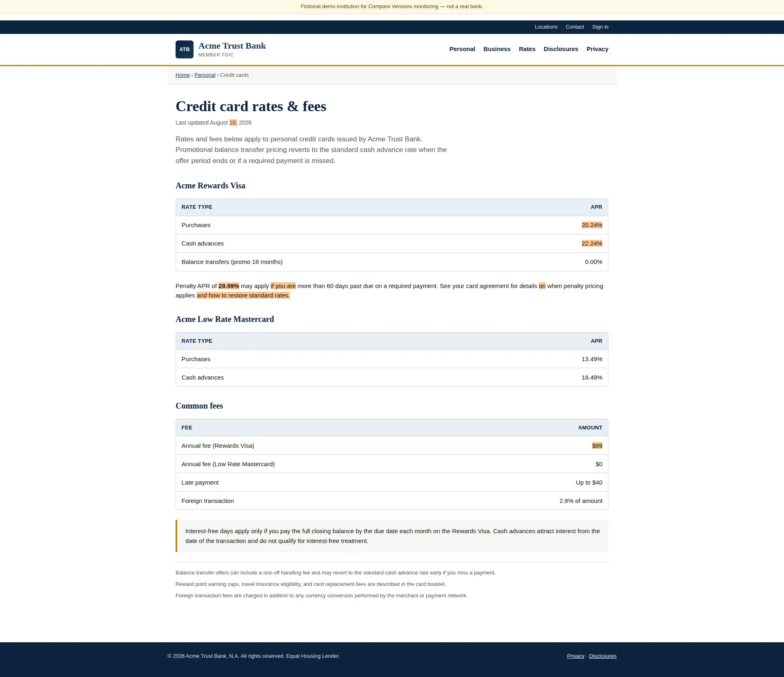Click the footer Disclosures link

point(603,656)
